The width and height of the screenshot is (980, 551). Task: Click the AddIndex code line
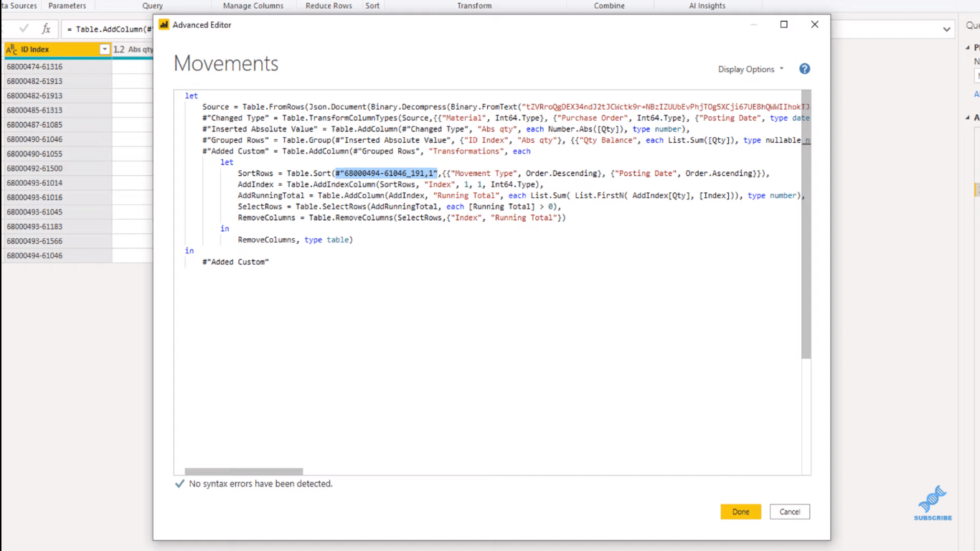click(x=391, y=184)
